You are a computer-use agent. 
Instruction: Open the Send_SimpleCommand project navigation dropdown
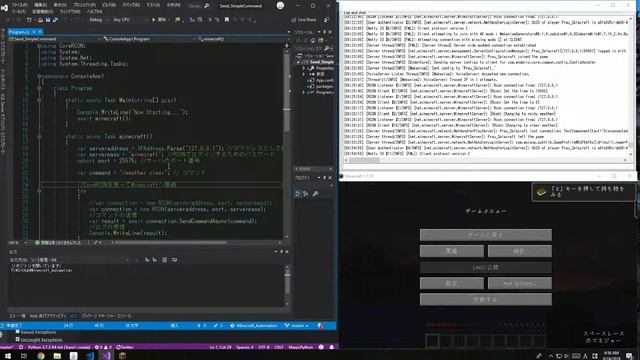[56, 39]
